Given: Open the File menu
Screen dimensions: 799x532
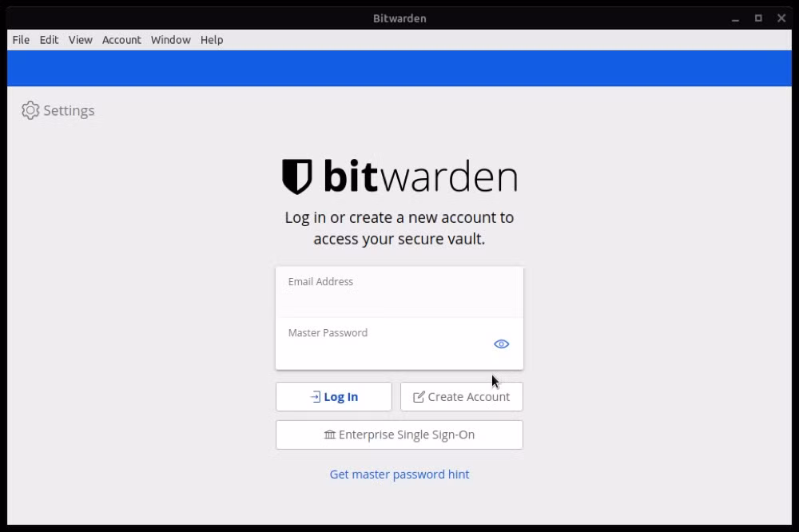Looking at the screenshot, I should [21, 40].
